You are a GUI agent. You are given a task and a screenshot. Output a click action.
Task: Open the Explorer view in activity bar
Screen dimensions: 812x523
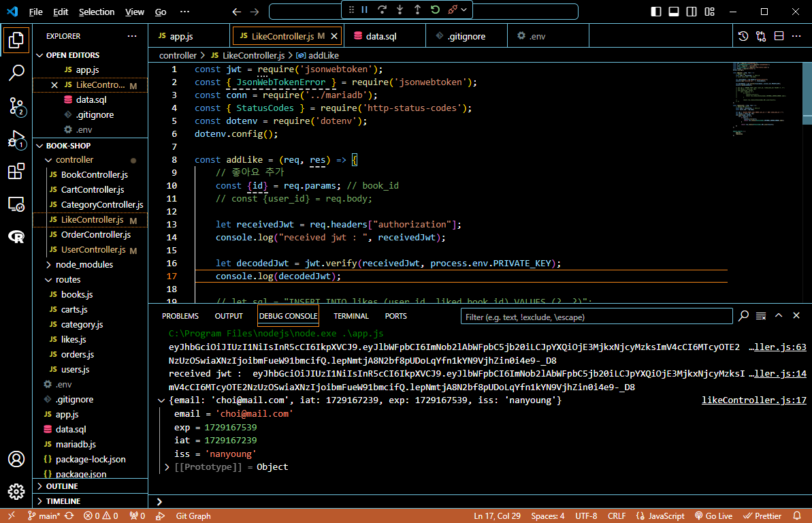(16, 40)
